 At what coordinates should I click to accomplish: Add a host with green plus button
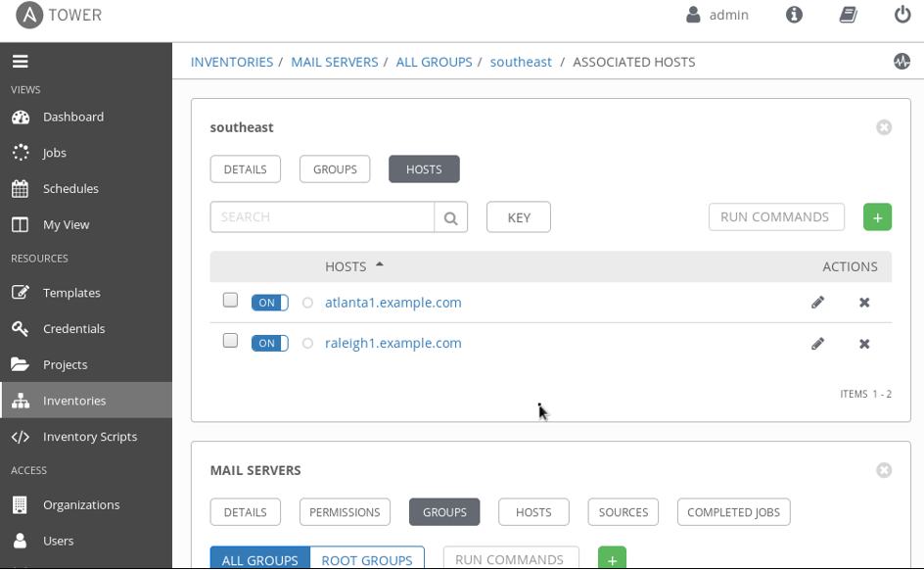click(877, 216)
